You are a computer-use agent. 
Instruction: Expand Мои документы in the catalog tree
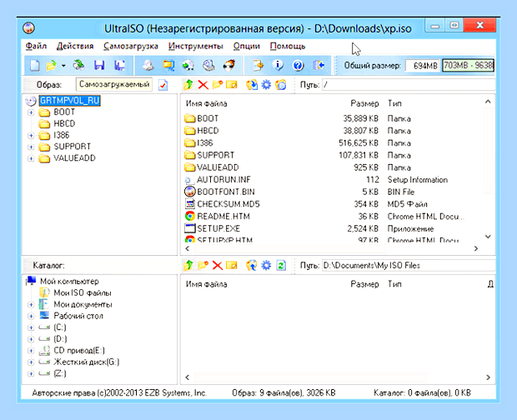(31, 305)
